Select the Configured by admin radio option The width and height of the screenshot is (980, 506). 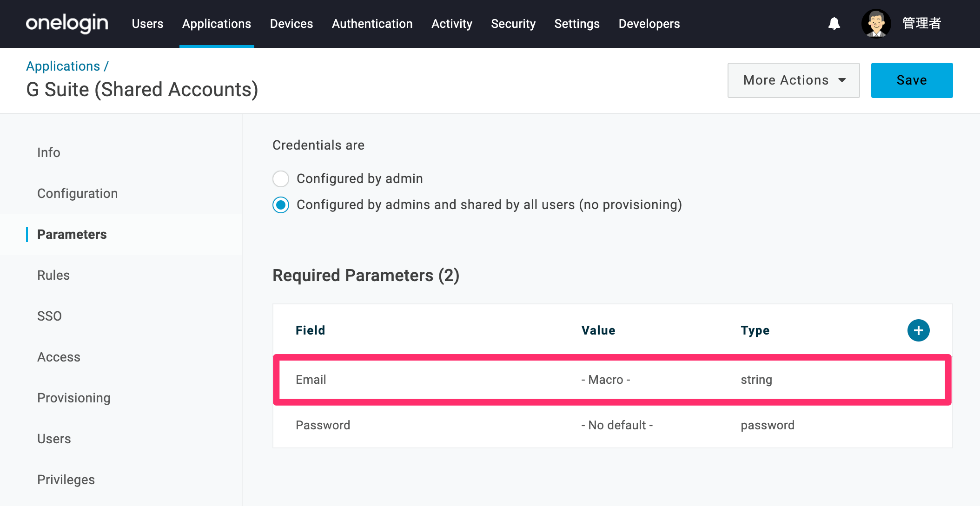[281, 178]
